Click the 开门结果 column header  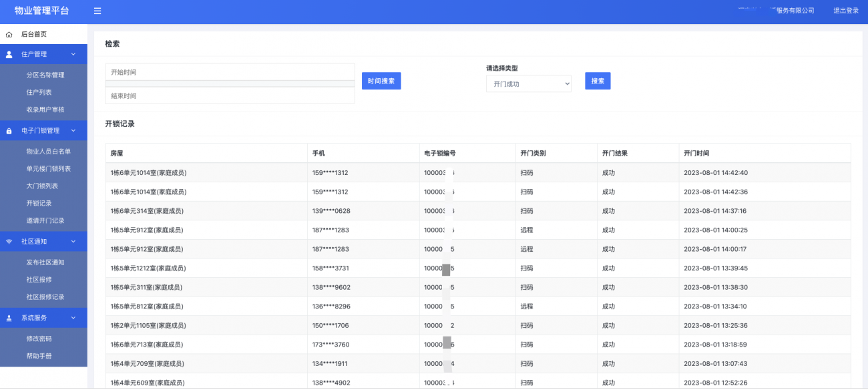pyautogui.click(x=638, y=153)
